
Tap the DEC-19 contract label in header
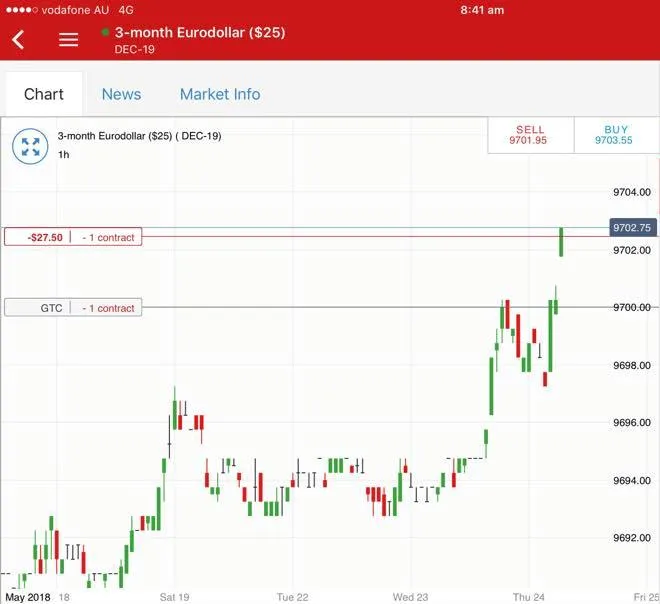point(134,50)
